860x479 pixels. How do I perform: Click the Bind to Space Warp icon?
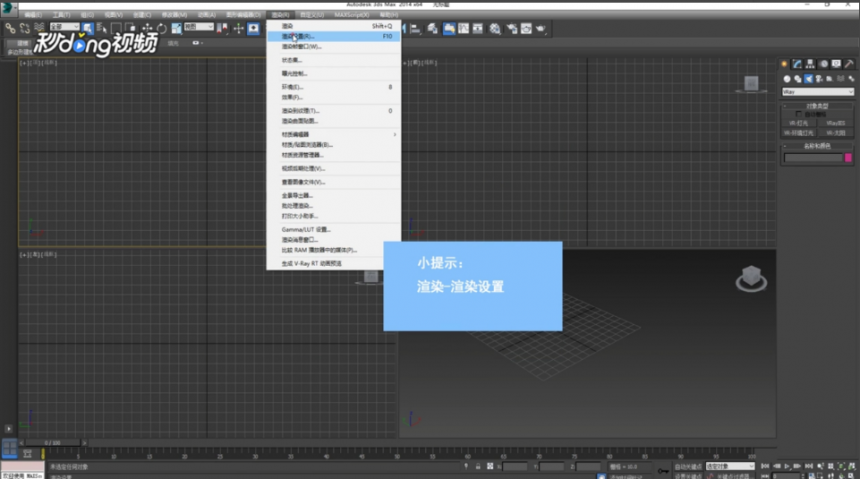pyautogui.click(x=39, y=28)
